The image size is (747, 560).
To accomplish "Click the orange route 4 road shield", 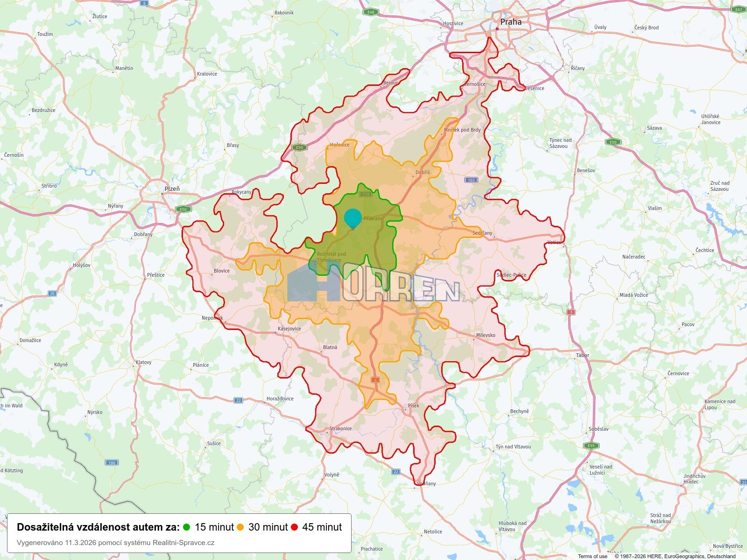I will [x=375, y=380].
